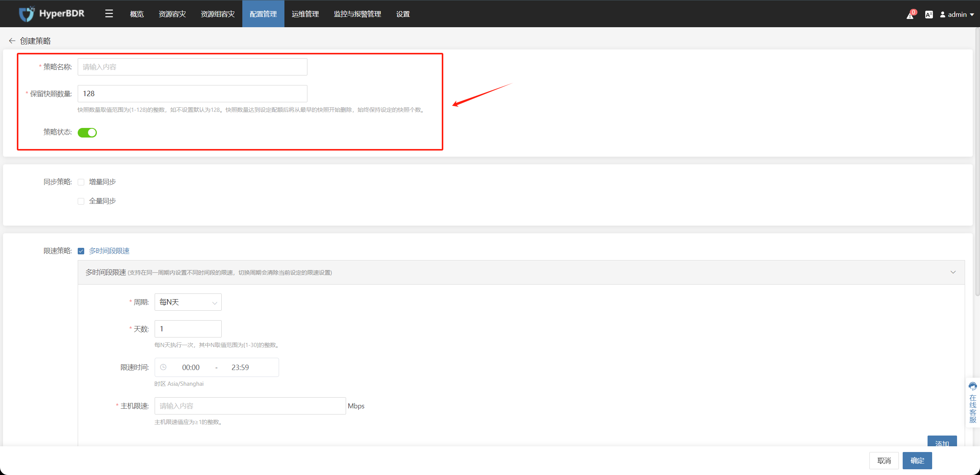This screenshot has width=980, height=475.
Task: Open the alert notifications bell
Action: point(910,15)
